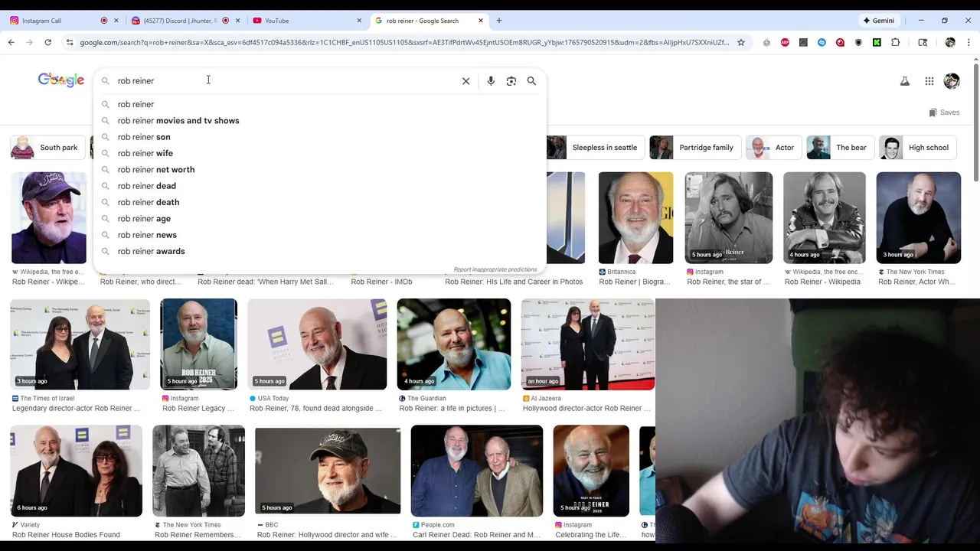
Task: Click the page vertical scrollbar
Action: pyautogui.click(x=975, y=122)
